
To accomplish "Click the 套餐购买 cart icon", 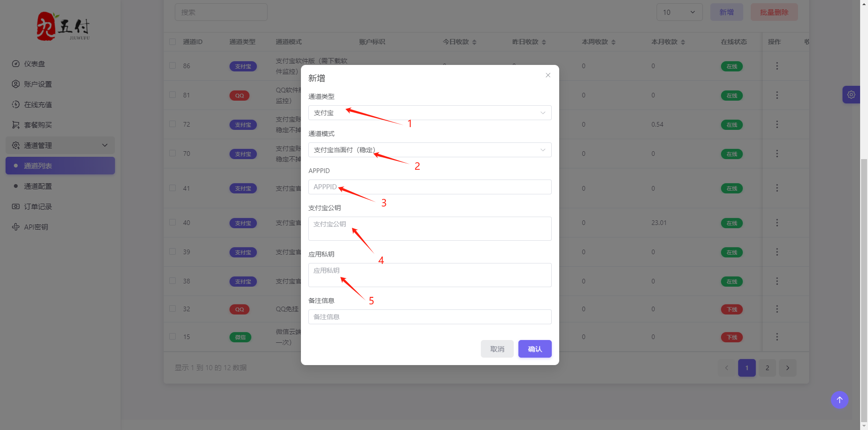I will pyautogui.click(x=16, y=125).
